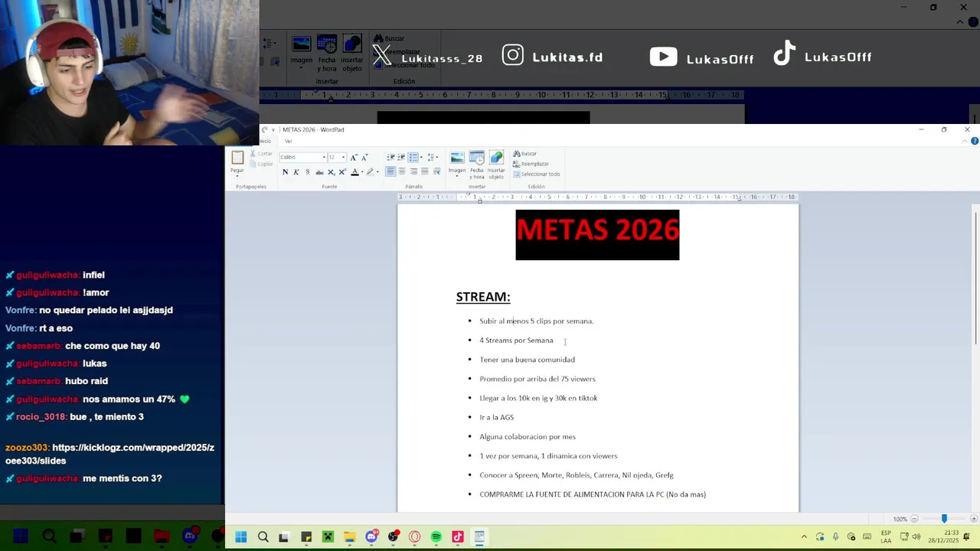Open Discord from the taskbar

(371, 537)
